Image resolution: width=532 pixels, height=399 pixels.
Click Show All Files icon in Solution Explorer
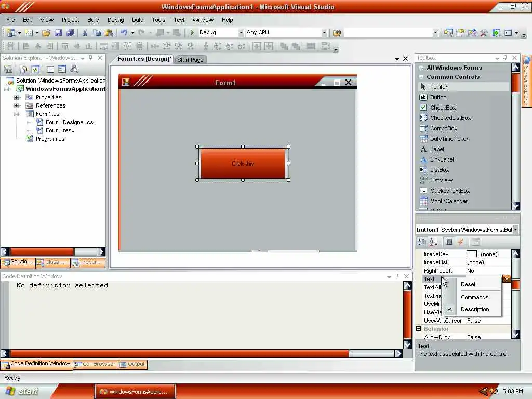(x=23, y=70)
